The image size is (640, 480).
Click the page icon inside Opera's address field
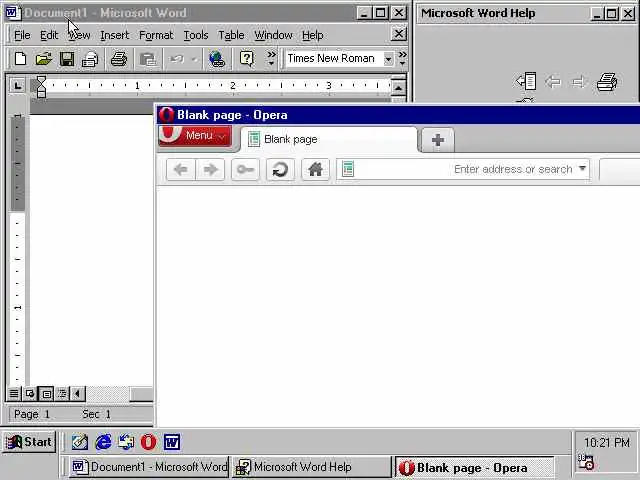coord(348,169)
